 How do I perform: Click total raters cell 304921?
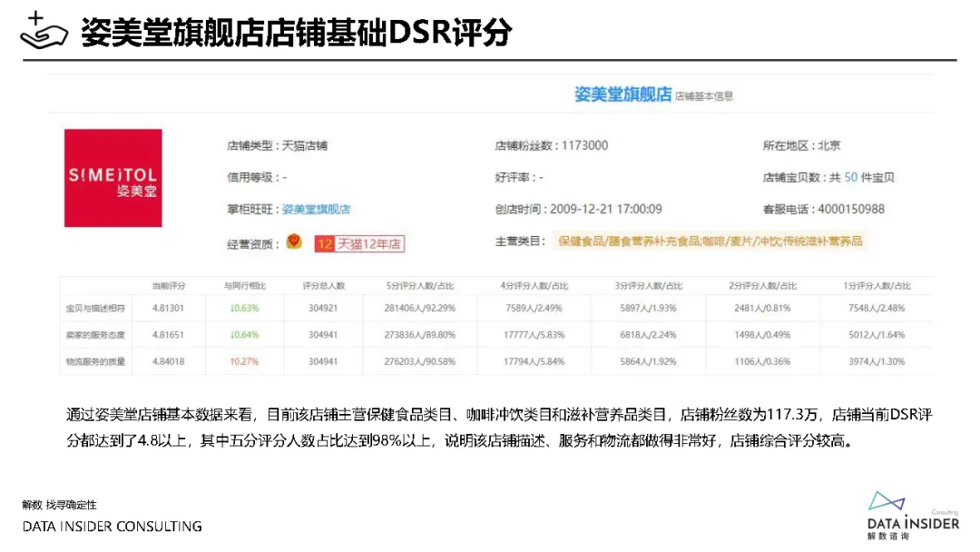tap(323, 308)
